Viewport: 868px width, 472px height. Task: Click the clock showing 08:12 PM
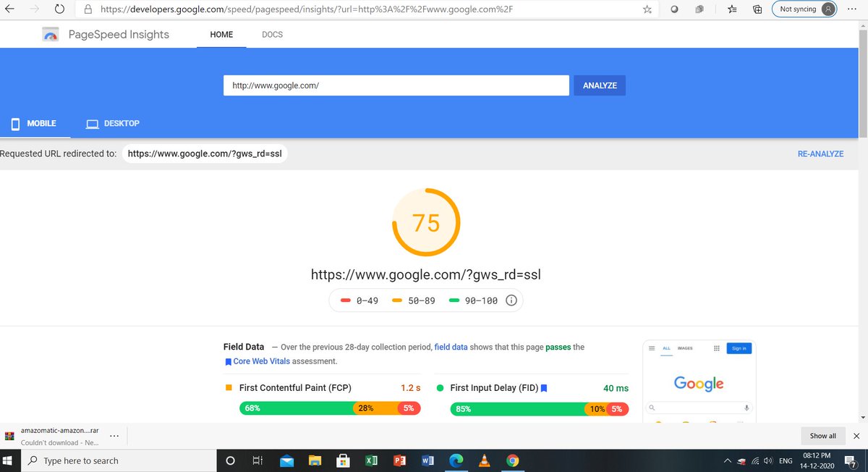coord(817,460)
